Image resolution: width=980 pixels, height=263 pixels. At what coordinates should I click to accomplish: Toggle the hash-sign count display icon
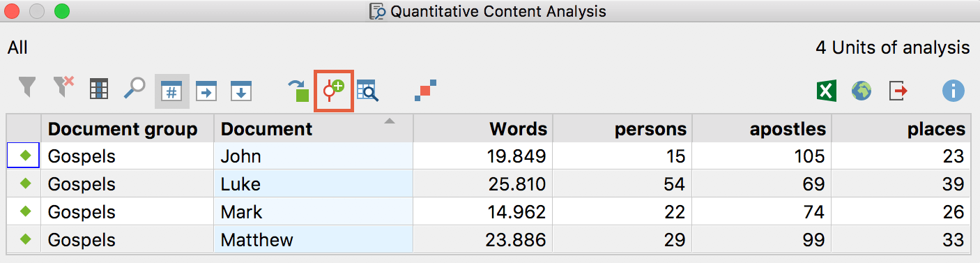[x=171, y=91]
